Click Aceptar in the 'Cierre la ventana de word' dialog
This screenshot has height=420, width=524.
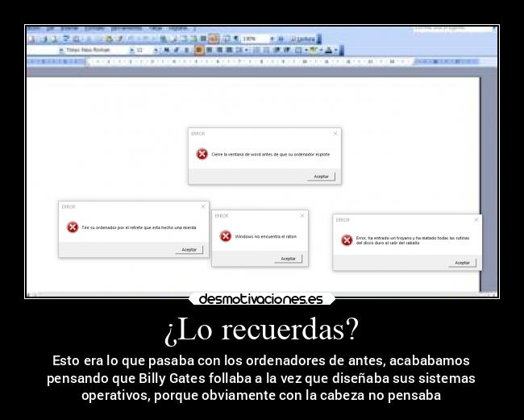pyautogui.click(x=321, y=177)
